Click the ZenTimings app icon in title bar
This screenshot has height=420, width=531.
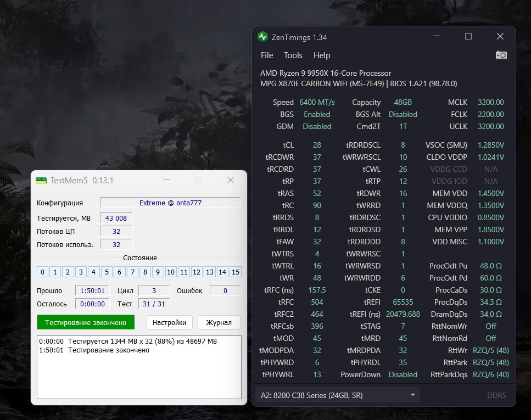[263, 37]
